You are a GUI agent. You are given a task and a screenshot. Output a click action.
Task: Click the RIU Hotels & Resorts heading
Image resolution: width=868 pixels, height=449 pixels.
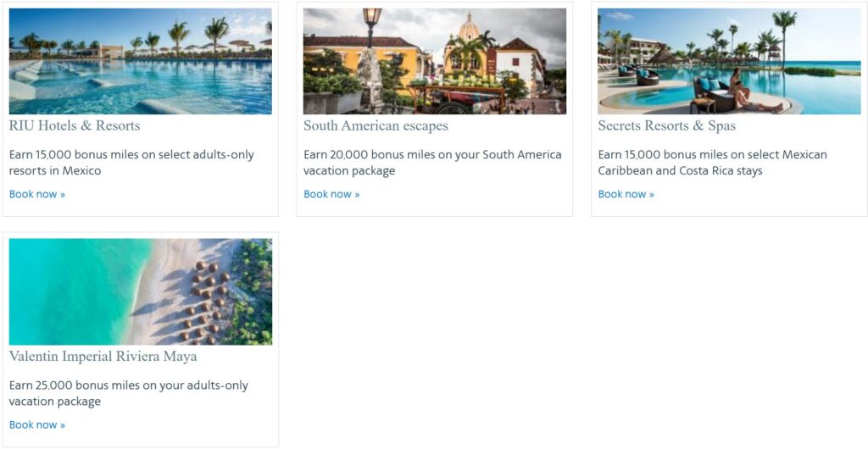75,126
